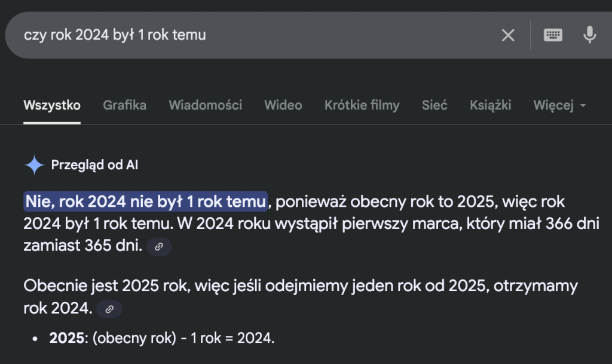This screenshot has width=612, height=364.
Task: Start voice search with microphone icon
Action: [589, 35]
